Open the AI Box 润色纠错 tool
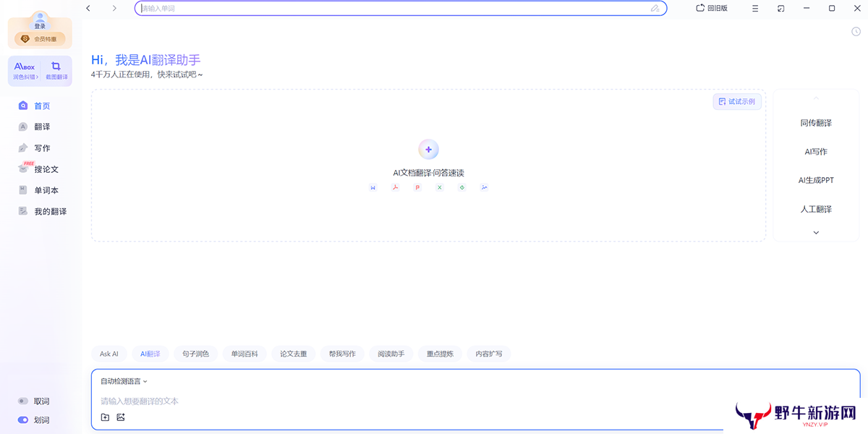Screen dimensions: 868x434 [x=25, y=70]
